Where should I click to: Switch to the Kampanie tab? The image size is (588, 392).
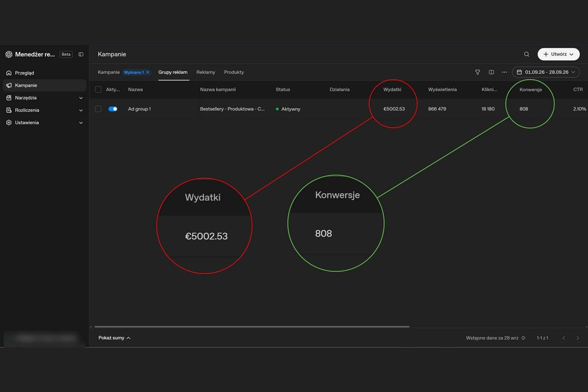(109, 73)
